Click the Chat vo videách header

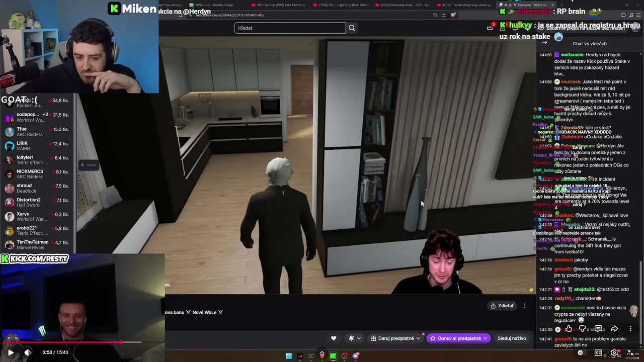(589, 44)
